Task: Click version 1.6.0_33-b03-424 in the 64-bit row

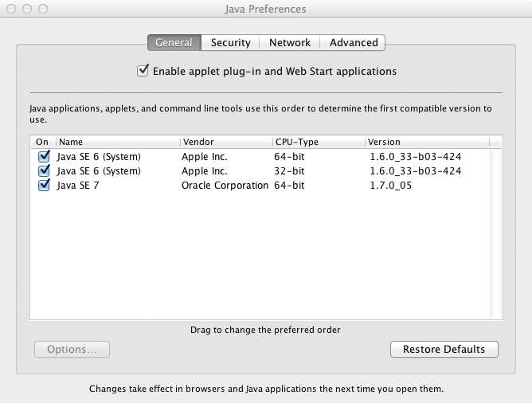Action: [416, 157]
